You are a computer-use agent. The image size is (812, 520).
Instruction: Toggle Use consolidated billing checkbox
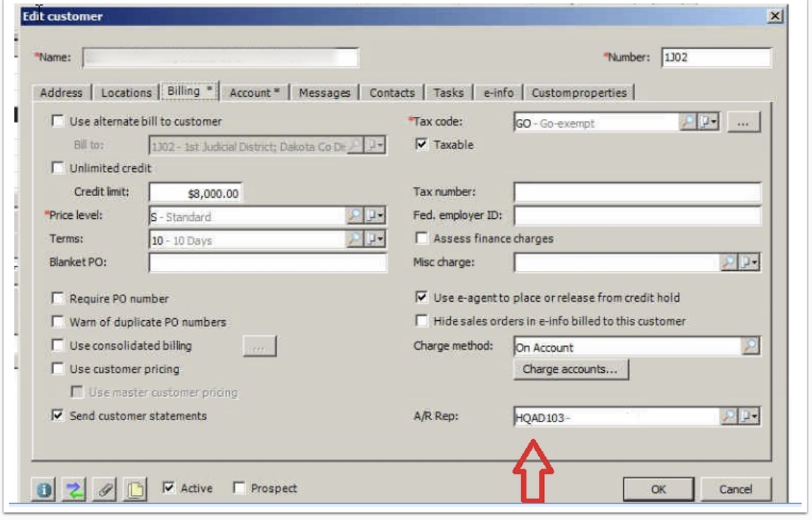(57, 345)
